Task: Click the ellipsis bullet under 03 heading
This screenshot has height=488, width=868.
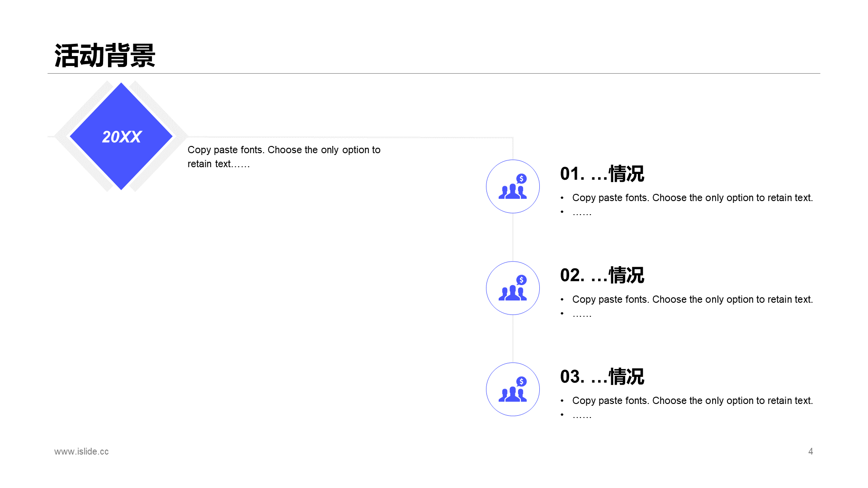Action: tap(582, 415)
